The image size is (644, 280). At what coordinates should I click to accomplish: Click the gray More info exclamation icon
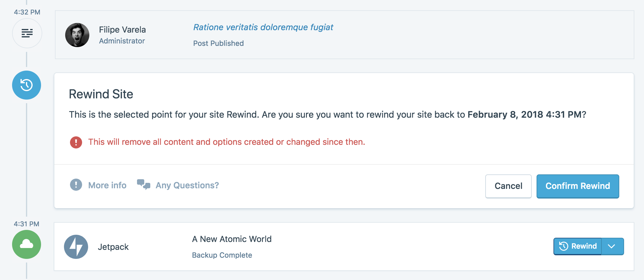click(76, 185)
